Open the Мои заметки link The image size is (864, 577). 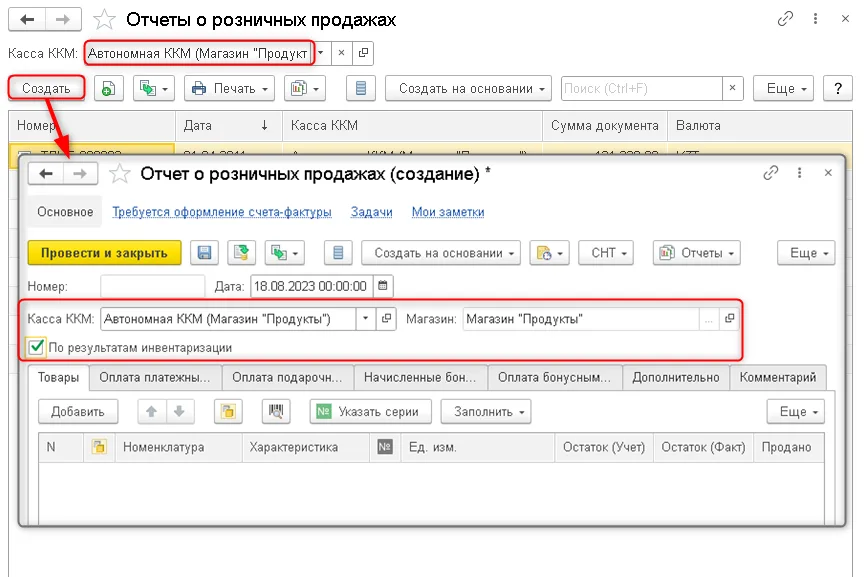pyautogui.click(x=448, y=212)
